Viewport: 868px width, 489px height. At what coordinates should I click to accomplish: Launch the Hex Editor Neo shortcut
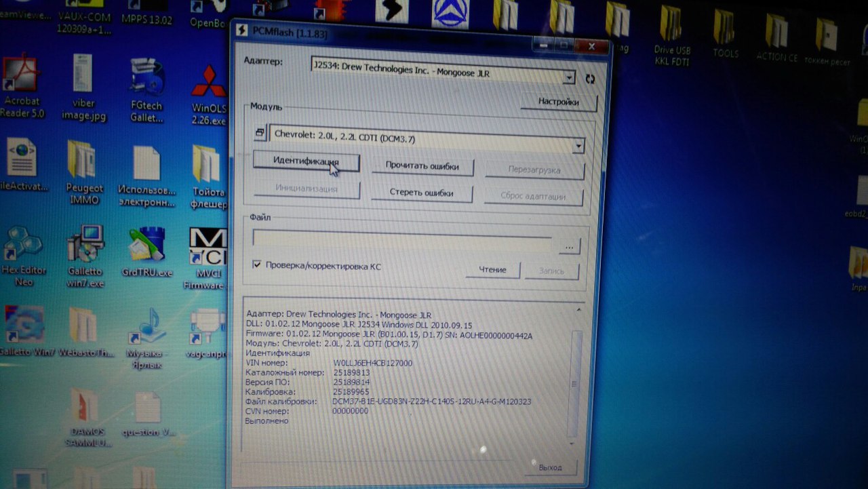[24, 257]
